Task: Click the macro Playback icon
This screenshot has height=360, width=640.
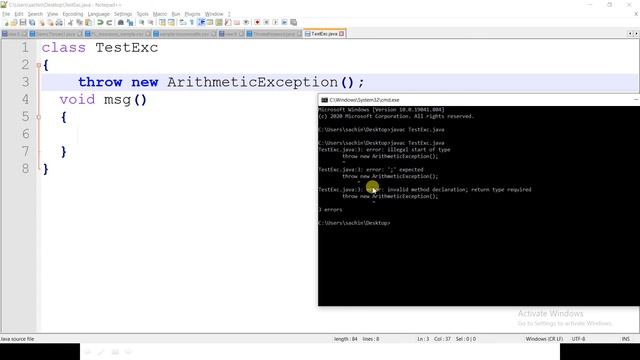Action: [275, 22]
